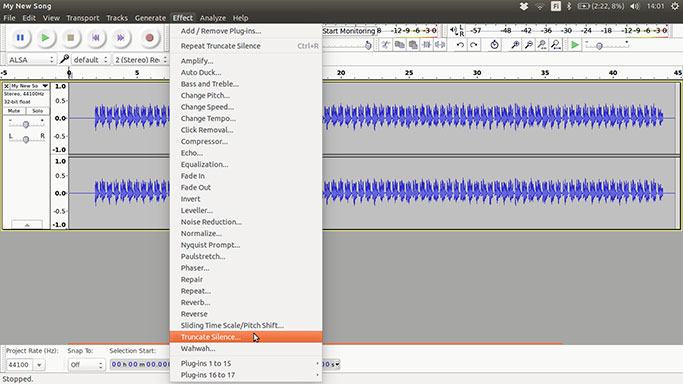Choose Truncate Silence... from Effect menu
Viewport: 683px width, 384px height.
pos(246,337)
